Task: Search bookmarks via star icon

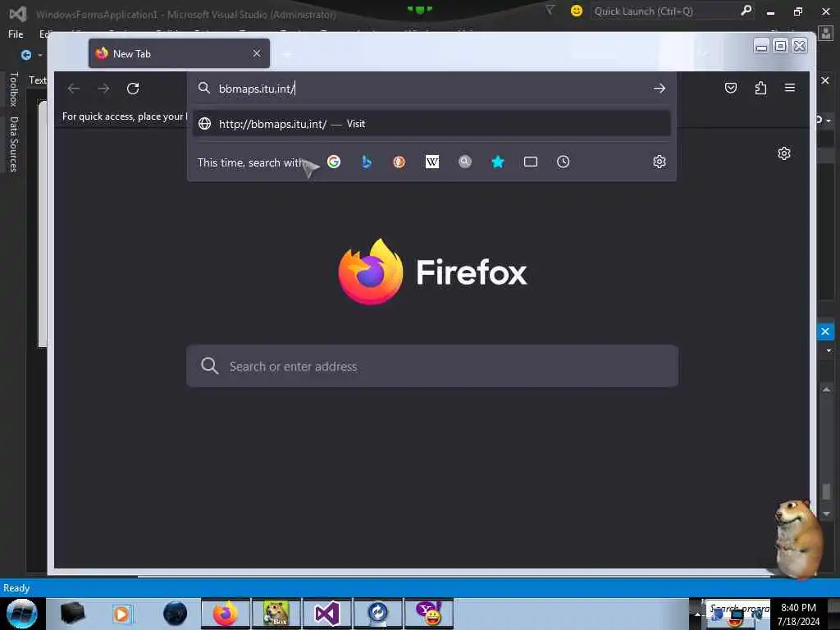Action: pyautogui.click(x=498, y=162)
